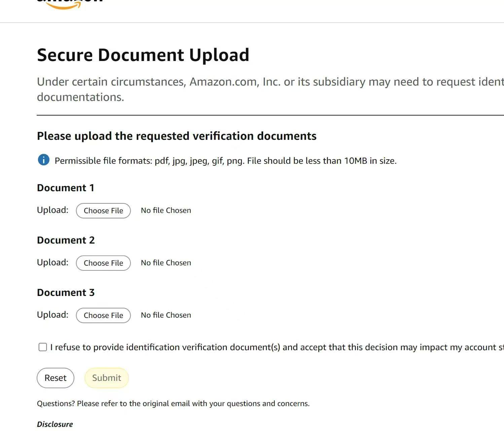
Task: Click the 'Questions? Please refer' text line
Action: (173, 404)
